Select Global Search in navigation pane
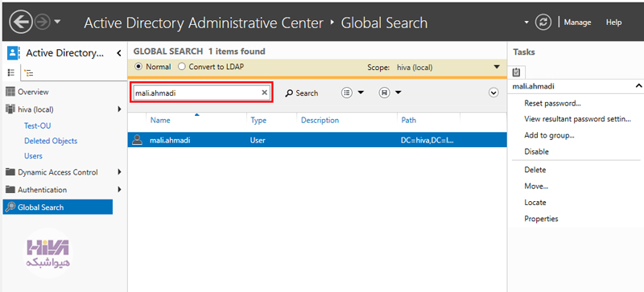644x292 pixels. (57, 207)
